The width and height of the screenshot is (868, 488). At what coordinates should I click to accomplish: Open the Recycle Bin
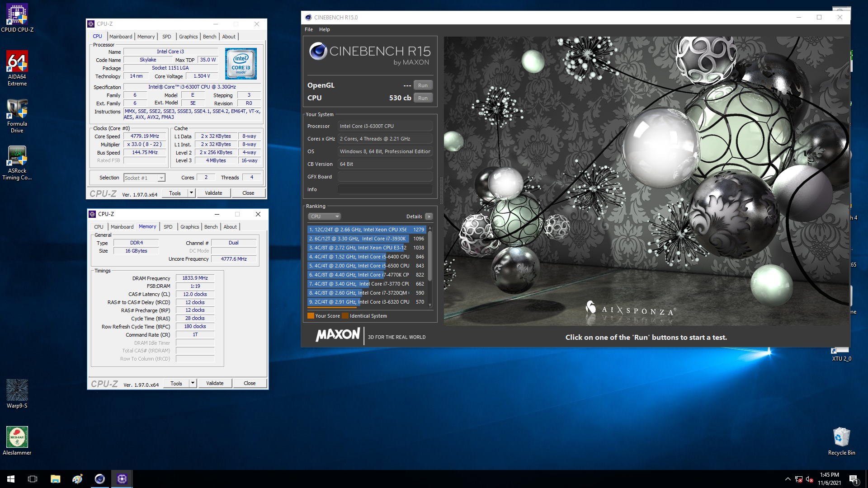pyautogui.click(x=841, y=441)
